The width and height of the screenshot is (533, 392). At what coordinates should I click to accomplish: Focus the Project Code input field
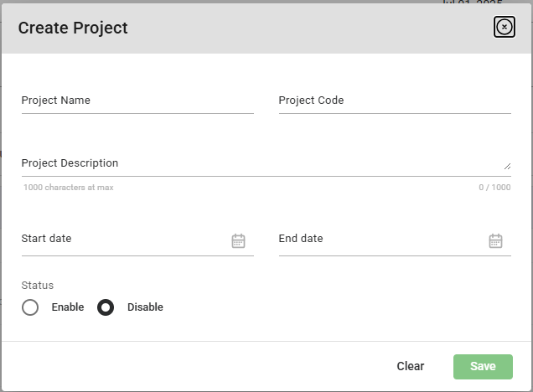tap(394, 101)
